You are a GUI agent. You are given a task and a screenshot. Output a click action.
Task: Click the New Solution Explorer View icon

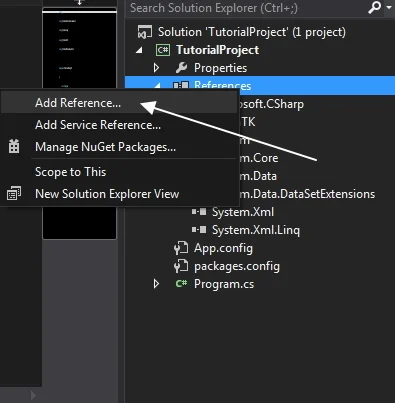click(14, 193)
